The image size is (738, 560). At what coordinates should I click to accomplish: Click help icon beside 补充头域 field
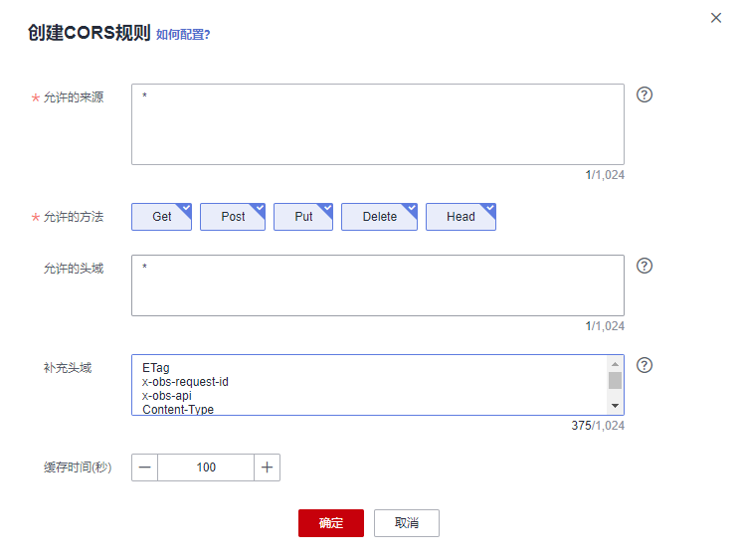644,365
